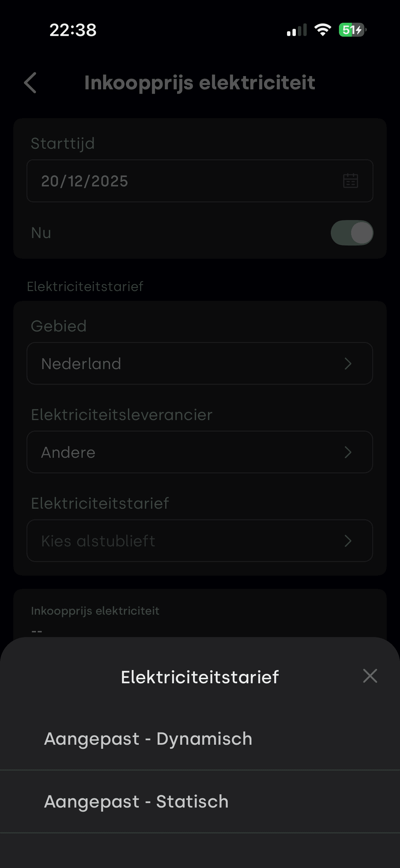Viewport: 400px width, 868px height.
Task: Tap the back arrow icon
Action: [30, 83]
